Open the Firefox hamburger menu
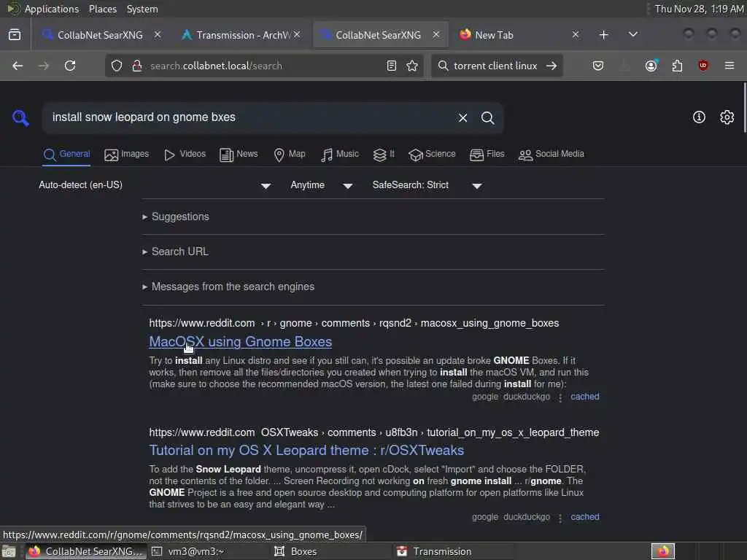 (x=729, y=66)
